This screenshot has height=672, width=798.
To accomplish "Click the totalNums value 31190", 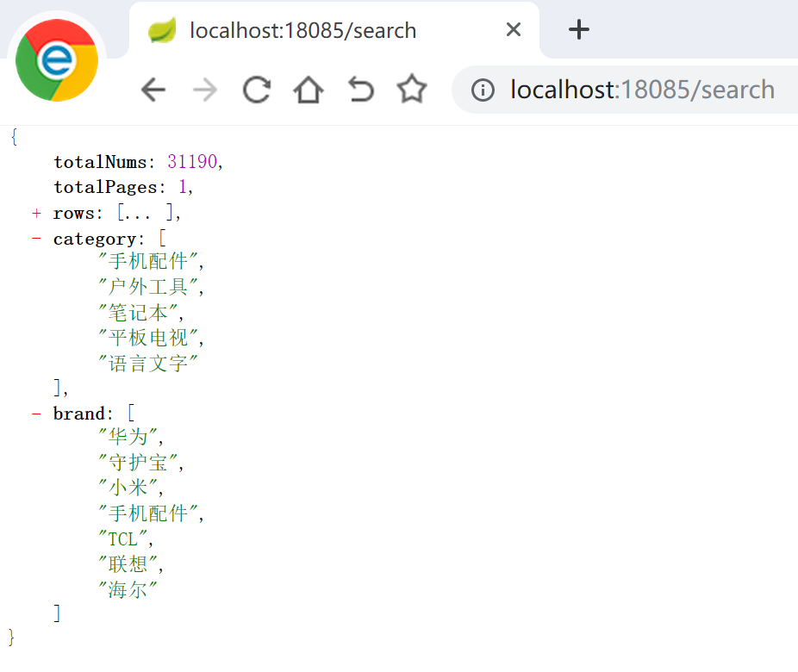I will coord(192,162).
